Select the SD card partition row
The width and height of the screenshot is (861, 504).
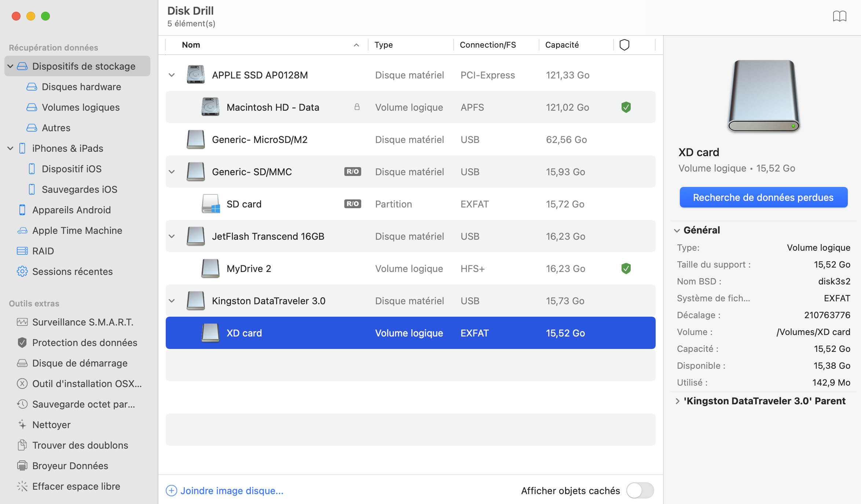click(410, 204)
